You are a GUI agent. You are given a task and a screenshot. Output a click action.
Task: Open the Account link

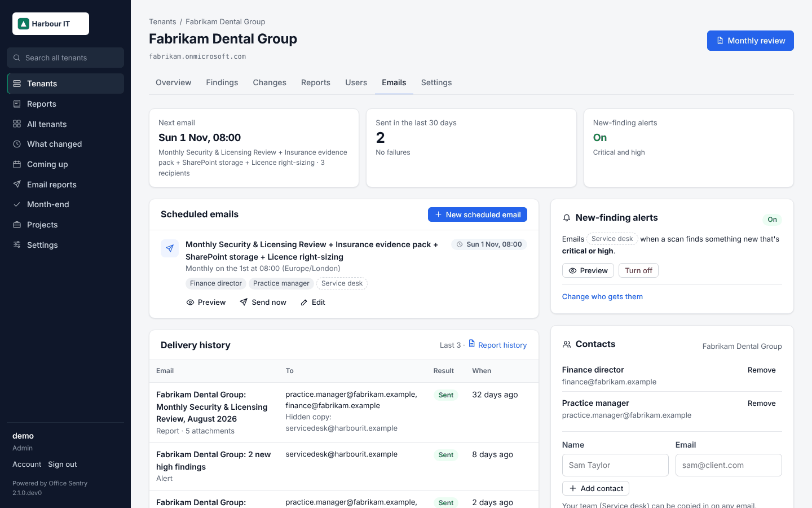27,464
